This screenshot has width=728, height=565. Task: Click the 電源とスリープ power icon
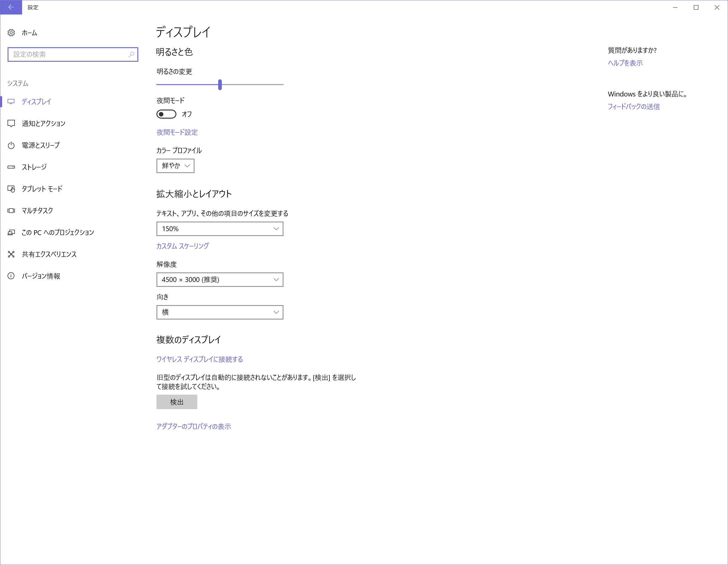(11, 145)
